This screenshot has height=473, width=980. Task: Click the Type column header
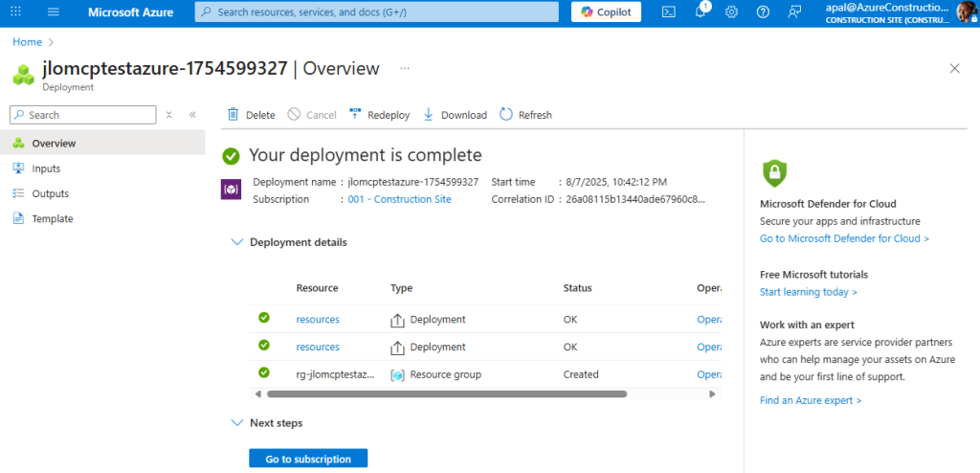pyautogui.click(x=401, y=288)
